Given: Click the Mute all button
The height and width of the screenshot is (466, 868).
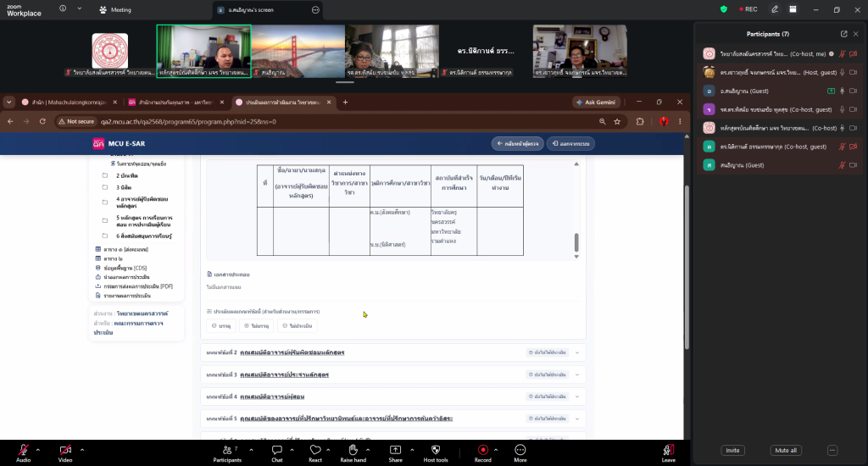Looking at the screenshot, I should 786,451.
